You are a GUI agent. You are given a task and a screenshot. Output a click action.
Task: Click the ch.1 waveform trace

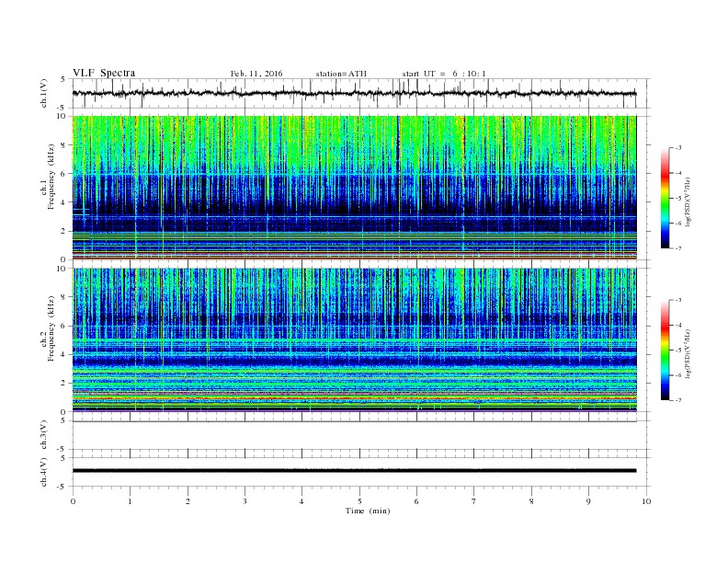[354, 93]
